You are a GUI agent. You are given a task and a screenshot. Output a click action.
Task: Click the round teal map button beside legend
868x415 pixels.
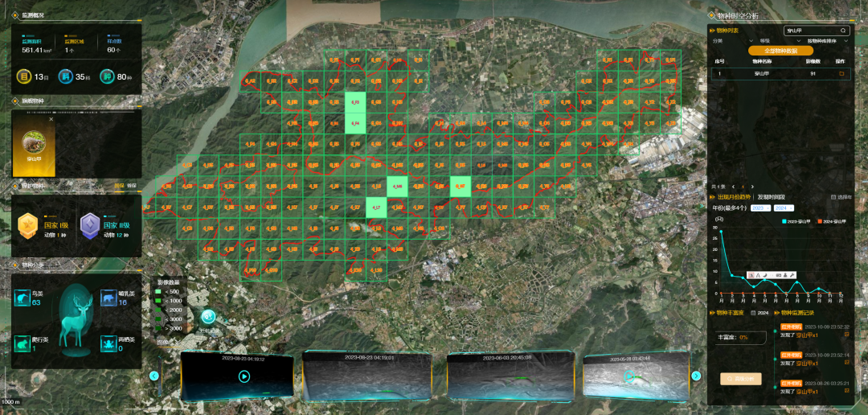pyautogui.click(x=207, y=318)
